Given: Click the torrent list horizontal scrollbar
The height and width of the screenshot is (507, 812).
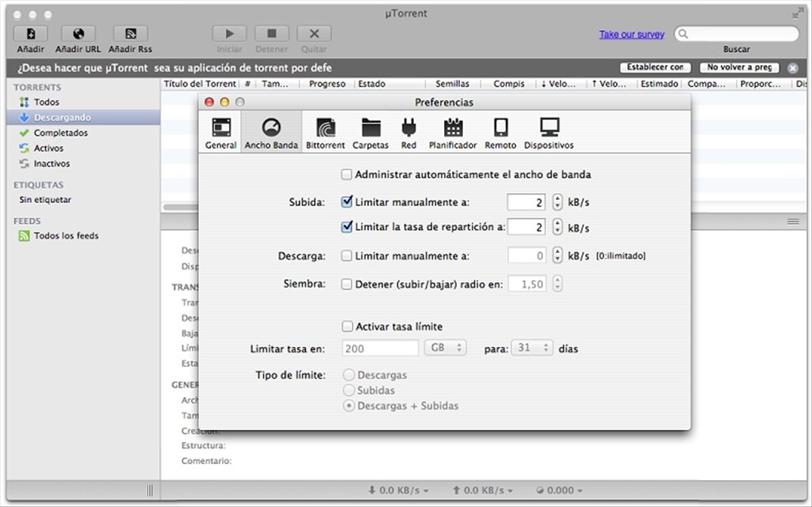Looking at the screenshot, I should click(181, 207).
